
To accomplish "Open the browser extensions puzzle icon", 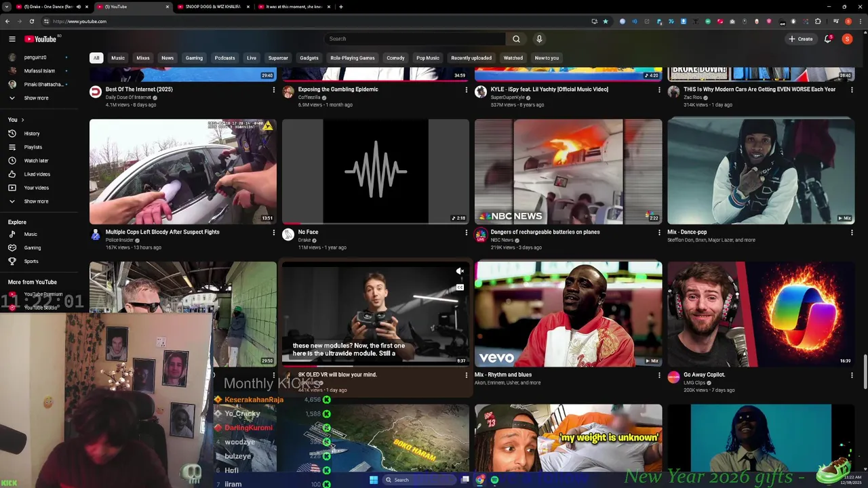I will tap(818, 21).
